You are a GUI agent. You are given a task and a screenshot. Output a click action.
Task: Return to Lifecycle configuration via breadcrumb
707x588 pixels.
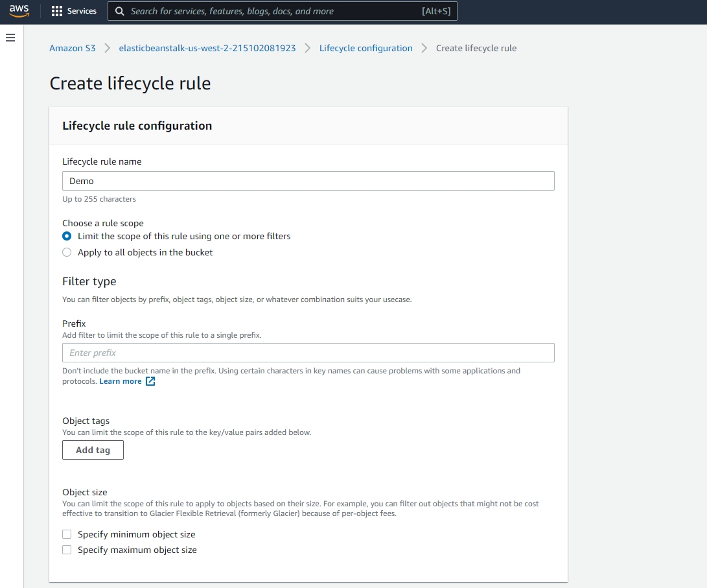[365, 48]
